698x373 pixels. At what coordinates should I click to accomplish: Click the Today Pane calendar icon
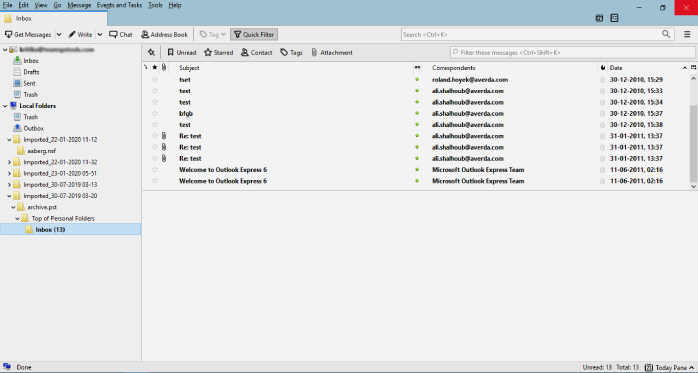(x=649, y=368)
